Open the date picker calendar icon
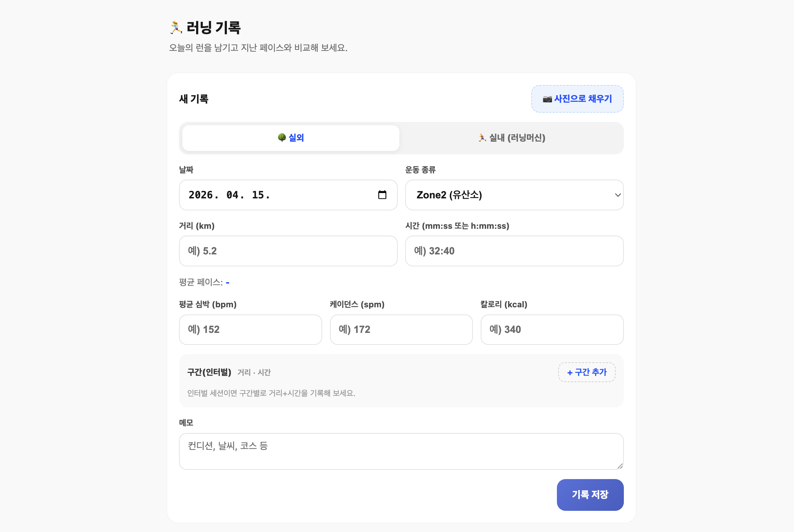The width and height of the screenshot is (794, 532). coord(382,195)
